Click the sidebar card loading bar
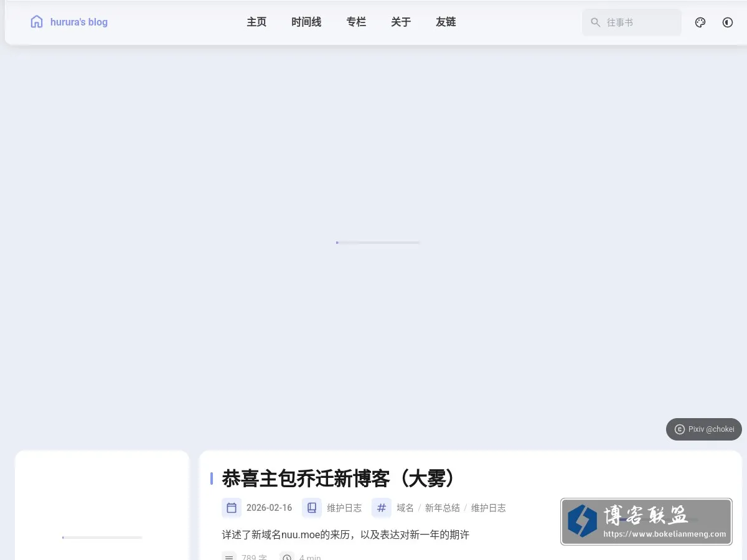The height and width of the screenshot is (560, 747). point(102,538)
